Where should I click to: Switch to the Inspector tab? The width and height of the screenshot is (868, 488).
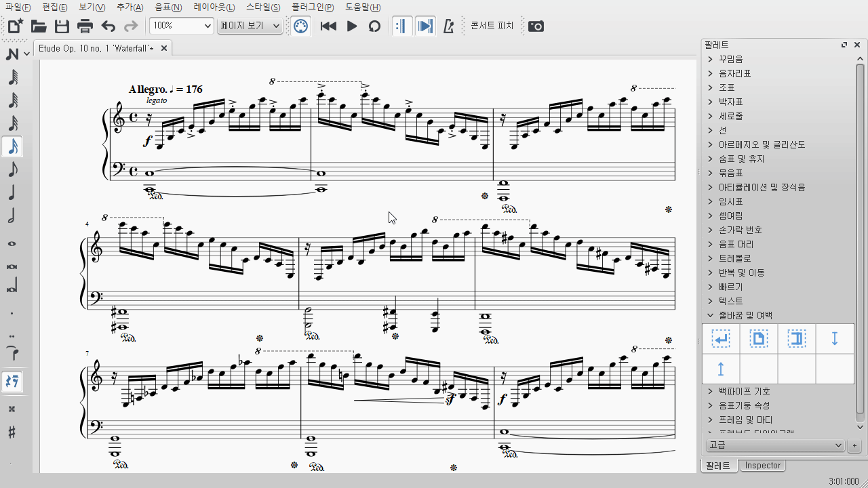[x=763, y=466]
